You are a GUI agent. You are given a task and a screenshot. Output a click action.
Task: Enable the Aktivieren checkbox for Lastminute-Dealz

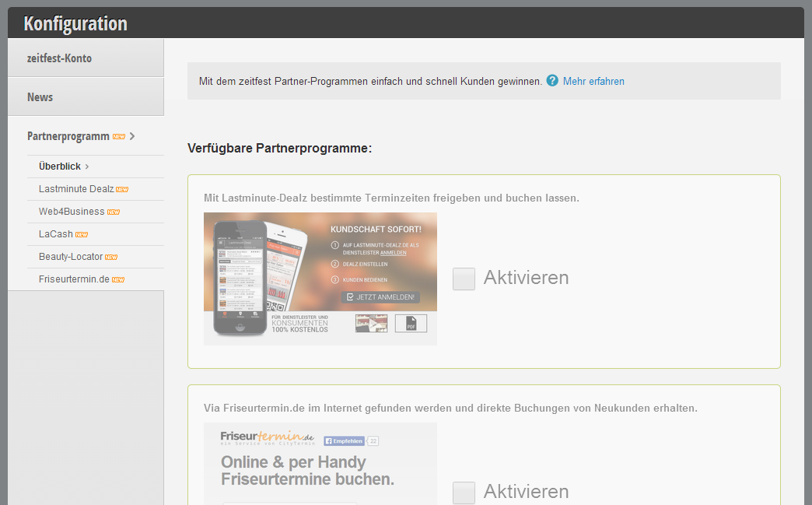point(464,279)
